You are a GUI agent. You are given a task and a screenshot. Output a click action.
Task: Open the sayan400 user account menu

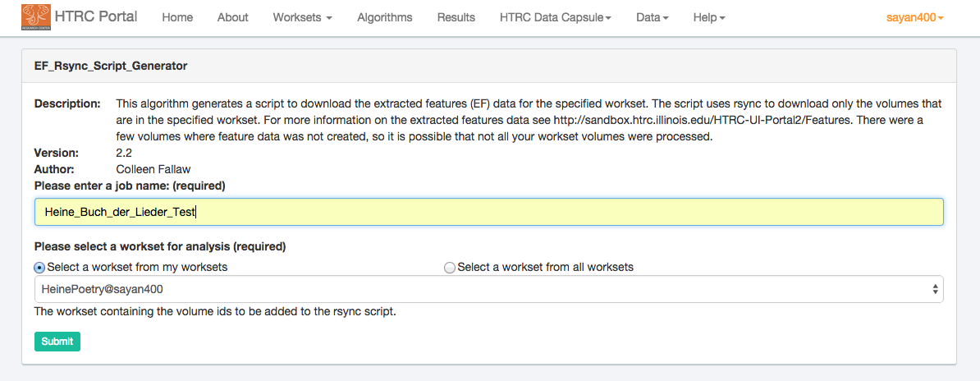[x=914, y=17]
